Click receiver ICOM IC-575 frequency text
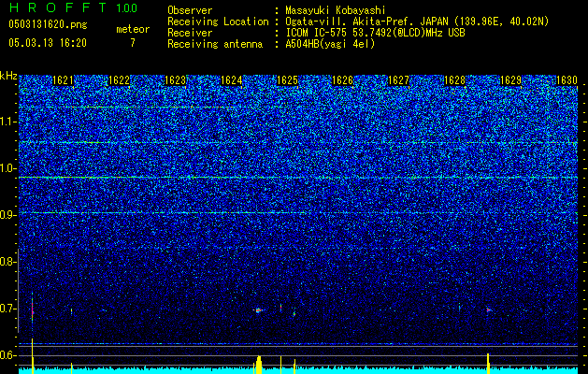588x374 pixels. coord(375,33)
